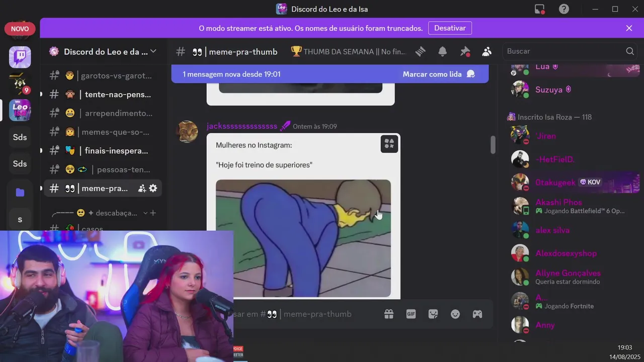Image resolution: width=644 pixels, height=362 pixels.
Task: Expand server name dropdown chevron
Action: [153, 51]
